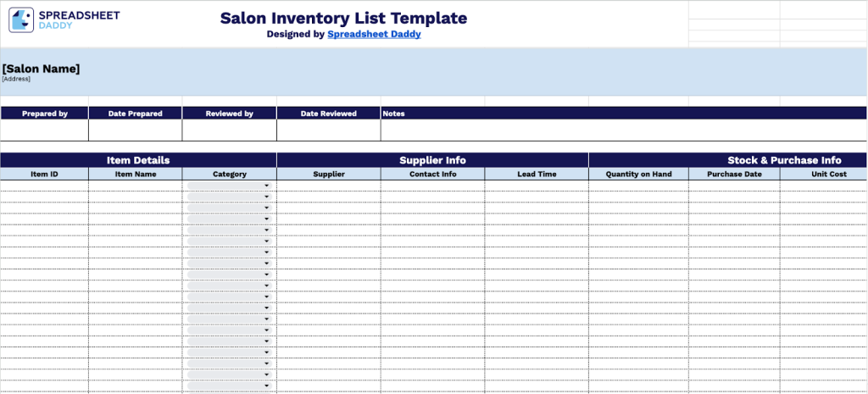Select the [Salon Name] cell
Image resolution: width=868 pixels, height=394 pixels.
[42, 69]
